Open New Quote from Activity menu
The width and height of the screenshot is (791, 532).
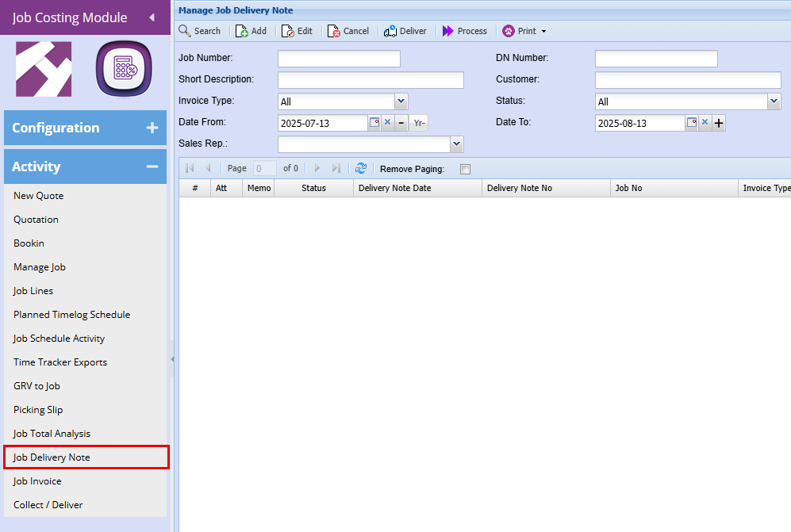[38, 196]
